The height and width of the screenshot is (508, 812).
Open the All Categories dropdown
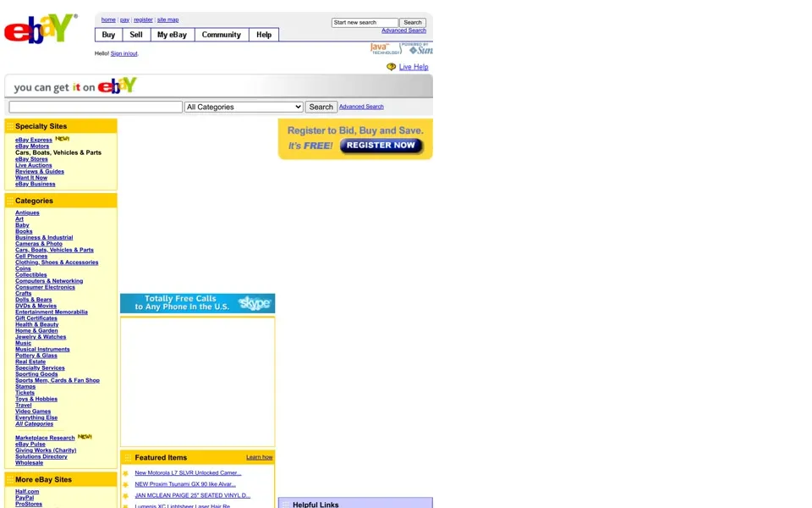tap(244, 107)
